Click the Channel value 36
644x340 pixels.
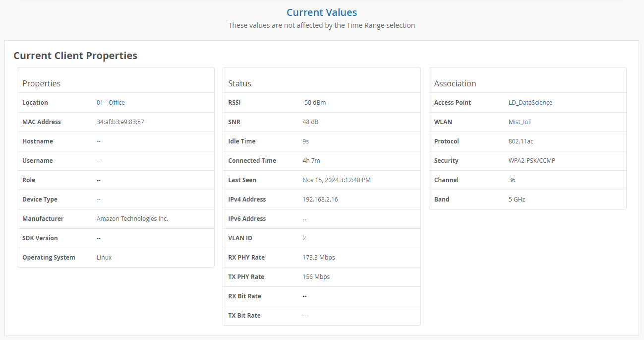(512, 180)
